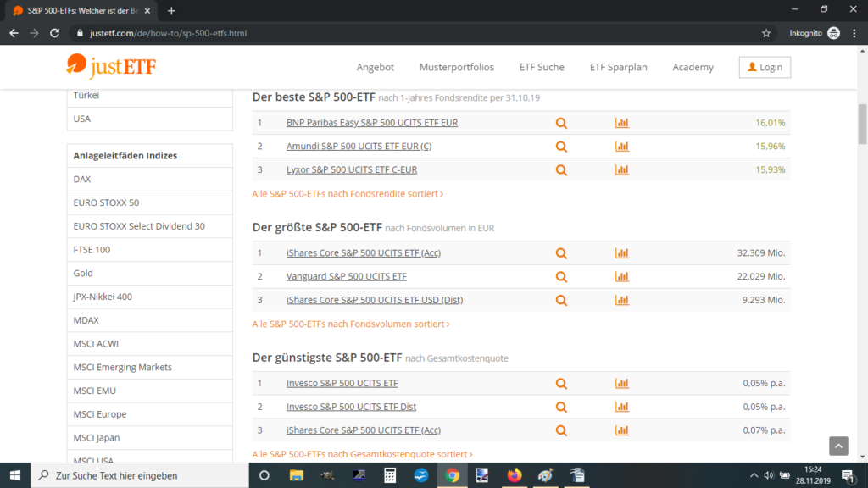Click magnifier icon for Lyxor S&P 500 ETF

[x=561, y=169]
